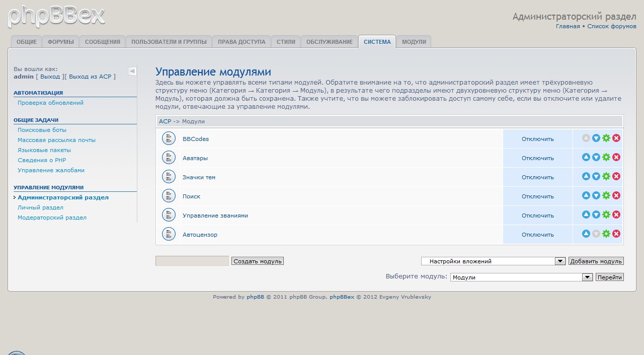Focus the new module name field

click(x=192, y=261)
